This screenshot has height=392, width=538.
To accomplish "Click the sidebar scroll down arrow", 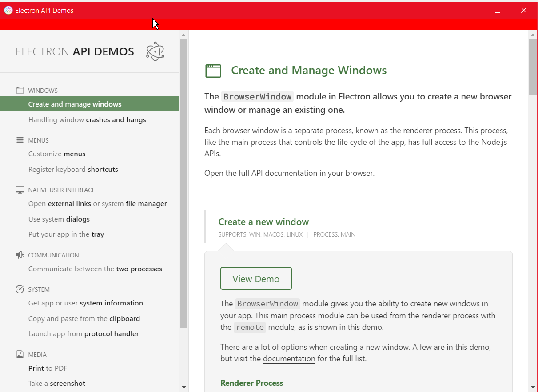I will tap(183, 387).
